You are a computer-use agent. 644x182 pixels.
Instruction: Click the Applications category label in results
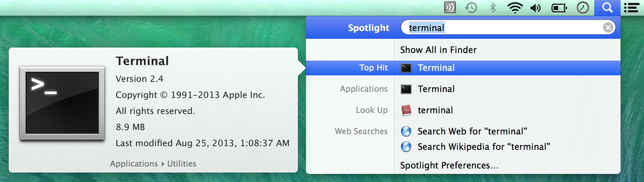[364, 89]
